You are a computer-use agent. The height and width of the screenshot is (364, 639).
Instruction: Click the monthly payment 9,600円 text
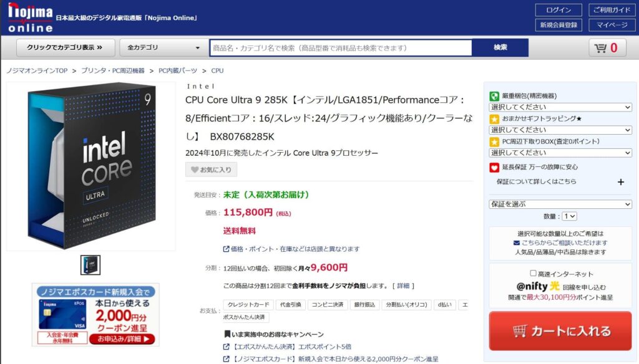coord(329,267)
